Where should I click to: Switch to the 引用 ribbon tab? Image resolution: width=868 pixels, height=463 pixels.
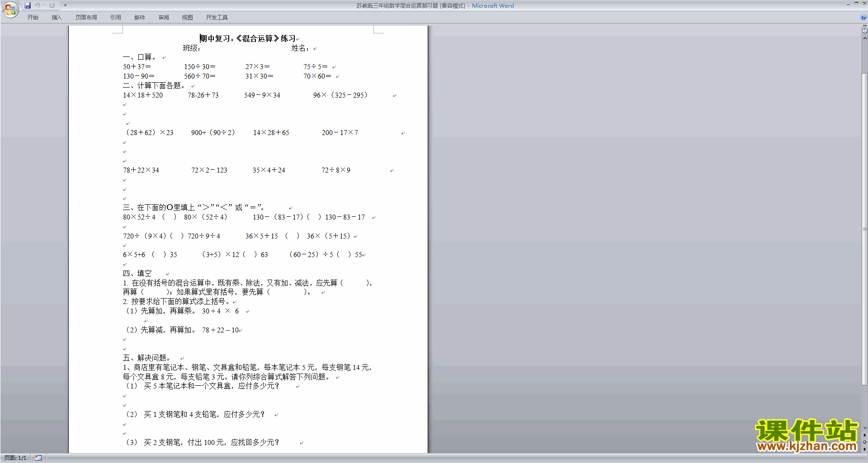pos(116,17)
